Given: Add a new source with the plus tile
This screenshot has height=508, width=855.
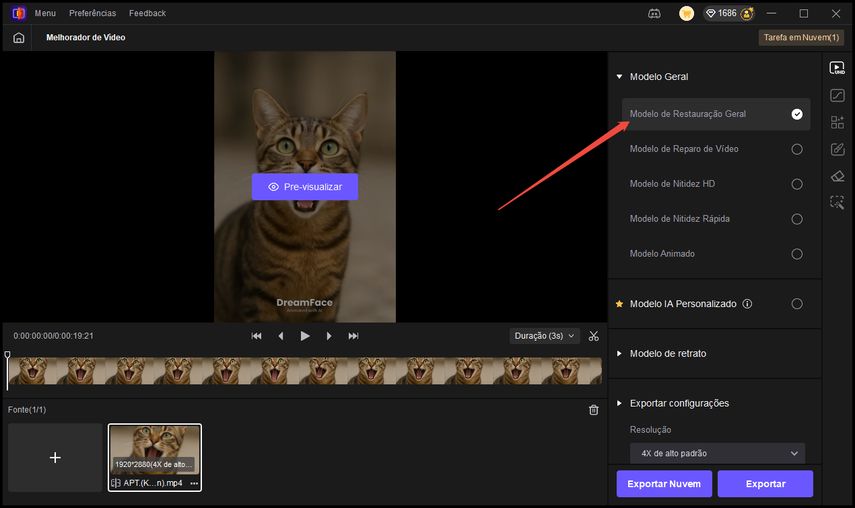Looking at the screenshot, I should pos(55,457).
